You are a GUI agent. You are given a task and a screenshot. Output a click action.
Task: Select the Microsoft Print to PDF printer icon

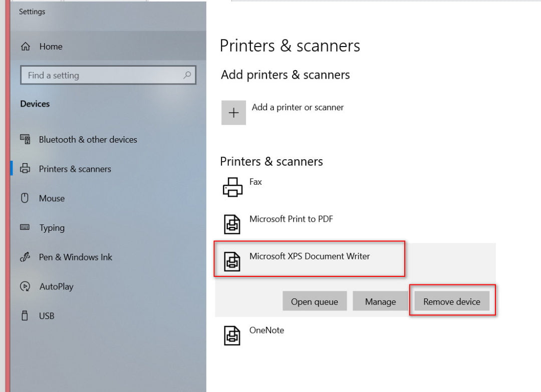tap(233, 224)
